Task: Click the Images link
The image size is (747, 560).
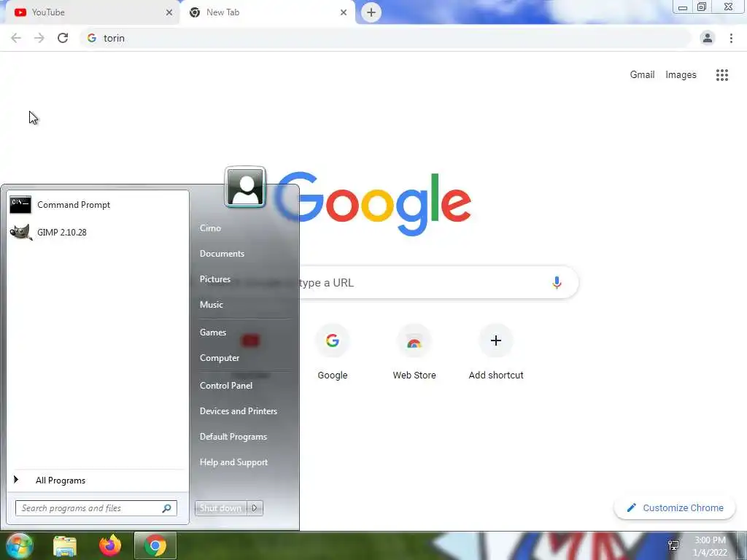Action: pyautogui.click(x=681, y=75)
